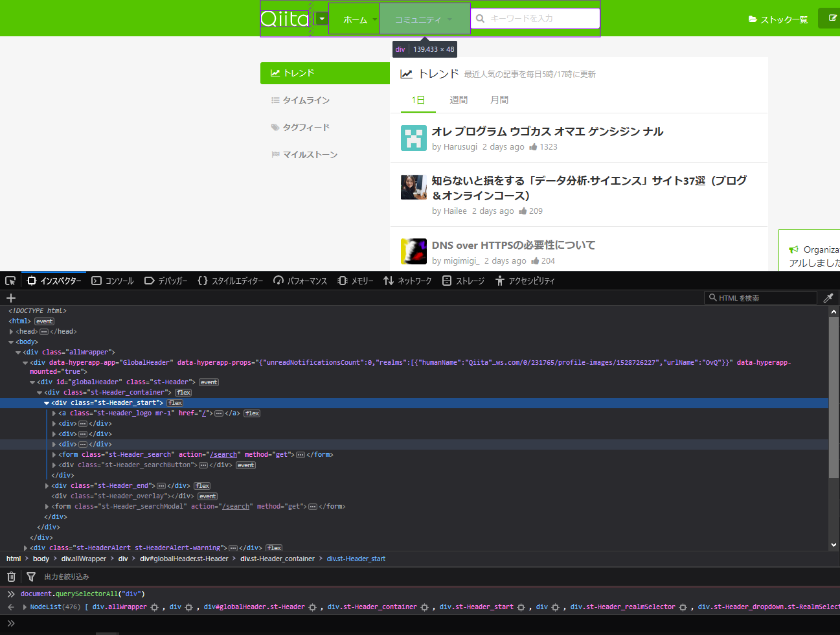Click the HTML を検索 search field

coord(761,297)
